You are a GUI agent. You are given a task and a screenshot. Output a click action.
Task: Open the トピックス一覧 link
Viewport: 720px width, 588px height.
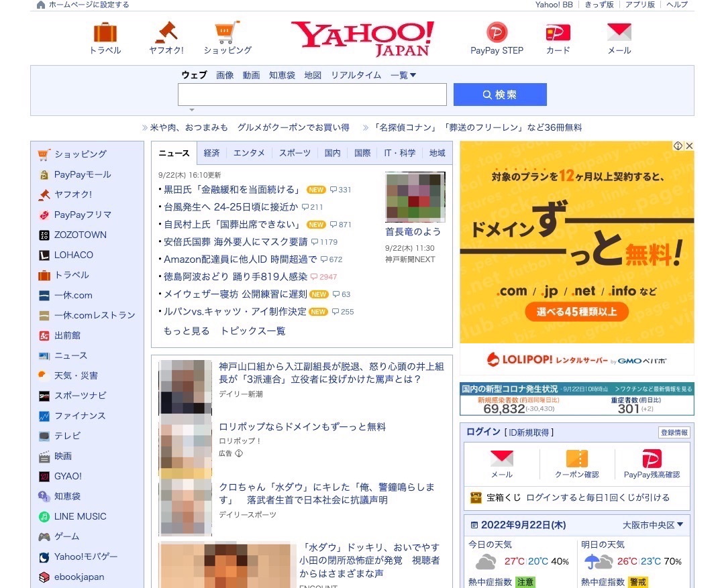[x=253, y=331]
